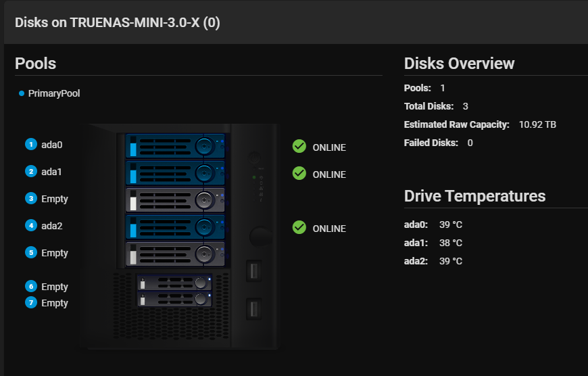Screen dimensions: 588x376
Task: Select empty drive bay 3 in enclosure
Action: click(x=175, y=200)
